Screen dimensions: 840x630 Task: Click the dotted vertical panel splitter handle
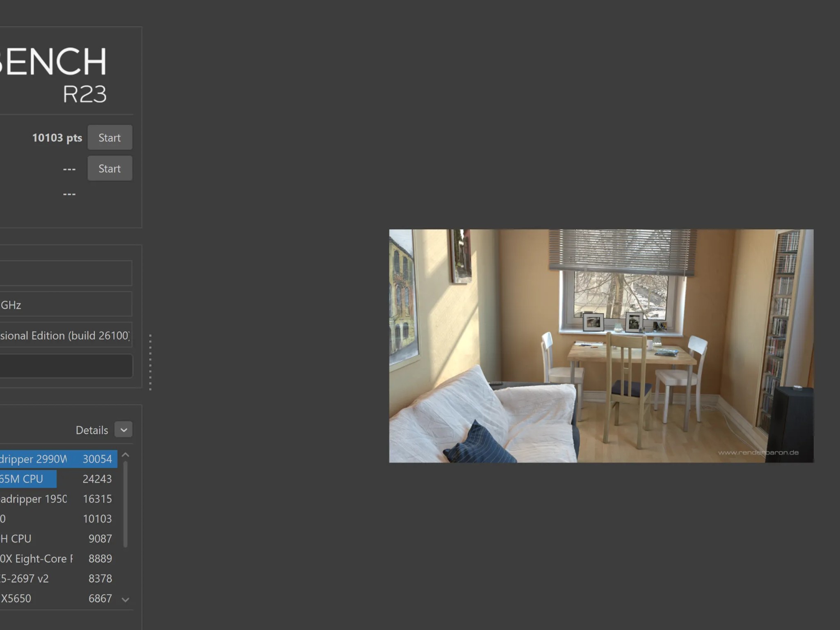[151, 362]
